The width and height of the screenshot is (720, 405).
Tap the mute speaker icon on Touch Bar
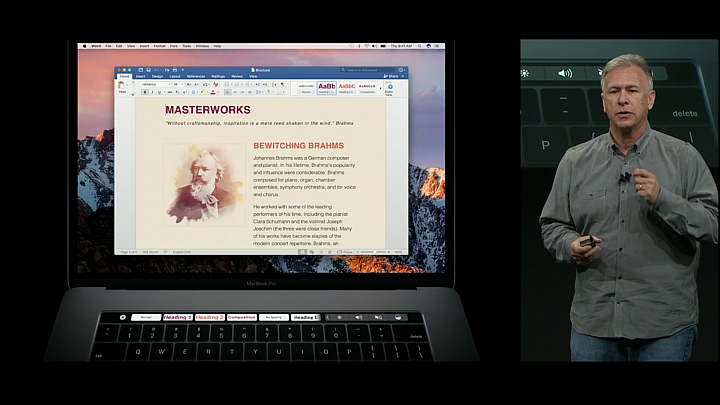point(378,317)
